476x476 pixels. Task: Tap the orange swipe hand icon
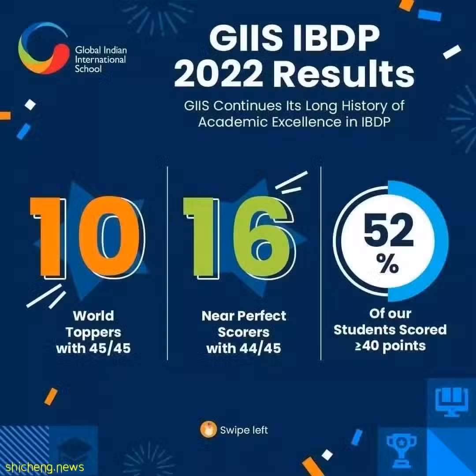click(208, 430)
